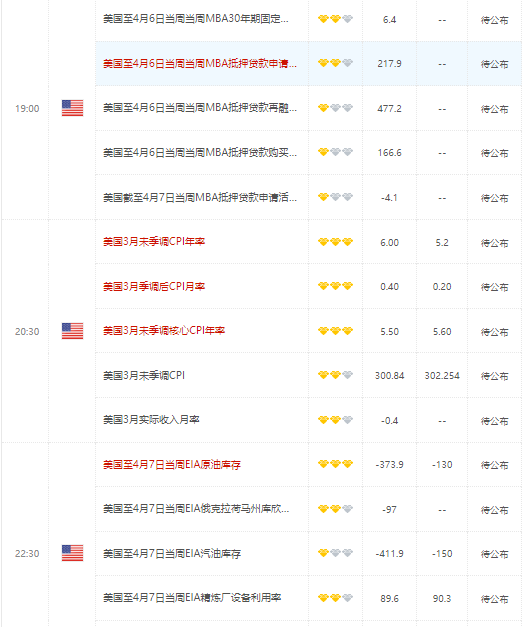Screen dimensions: 522x627
Task: Click previous value 300.84 for 未季调CPI
Action: [x=389, y=376]
